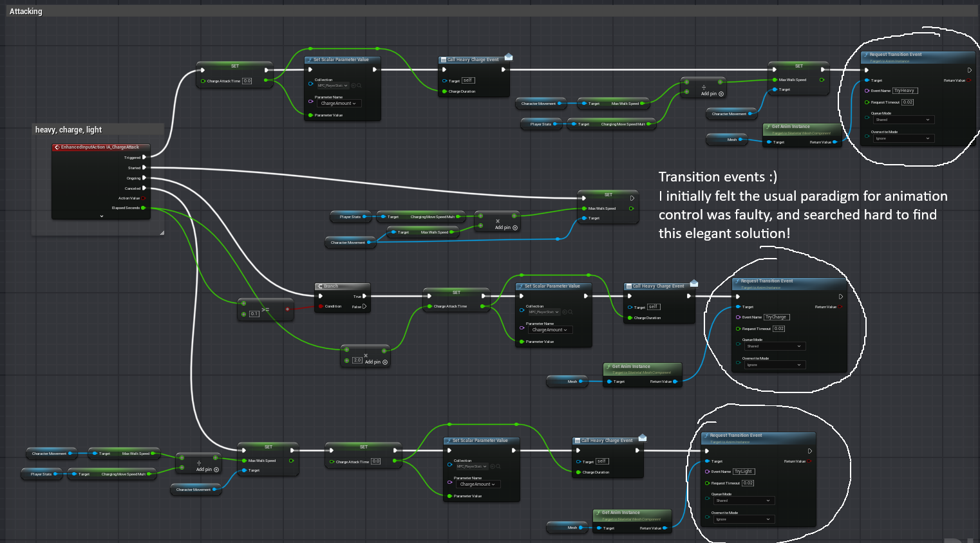Open Queue Mode dropdown on TryCharge node
Screen dimensions: 980x543
click(775, 346)
